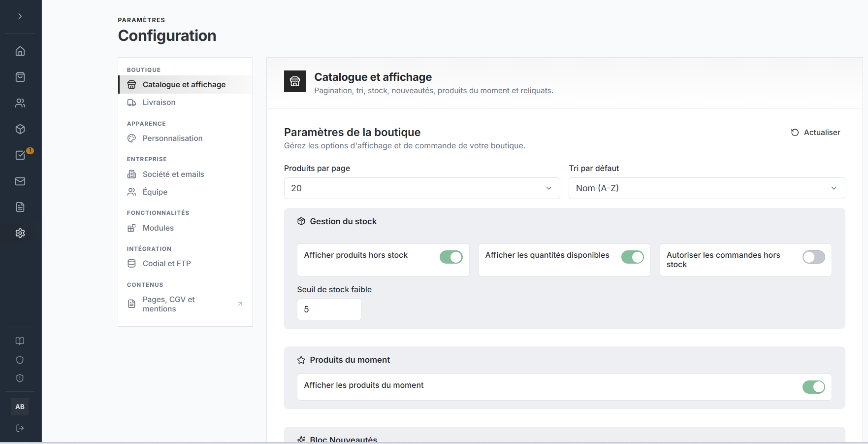The width and height of the screenshot is (868, 444).
Task: Open Pages, CGV et mentions link
Action: [x=185, y=304]
